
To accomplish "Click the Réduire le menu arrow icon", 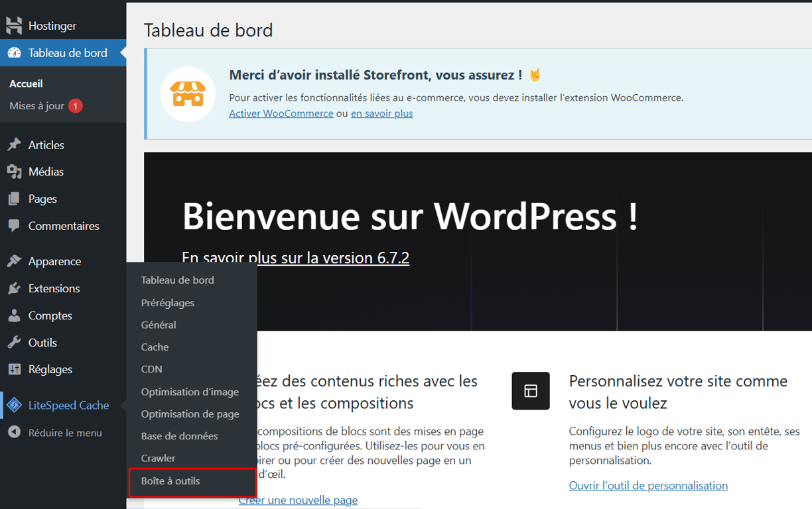I will 14,433.
